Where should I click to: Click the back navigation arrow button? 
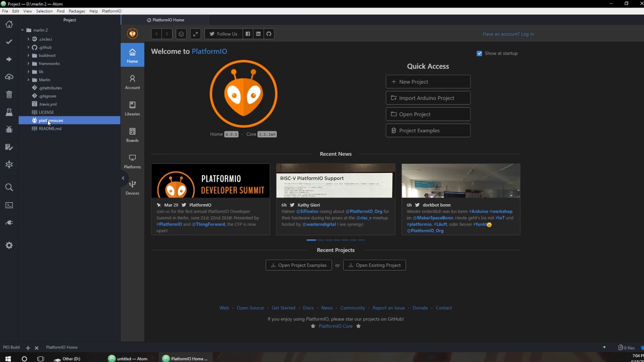pyautogui.click(x=156, y=34)
